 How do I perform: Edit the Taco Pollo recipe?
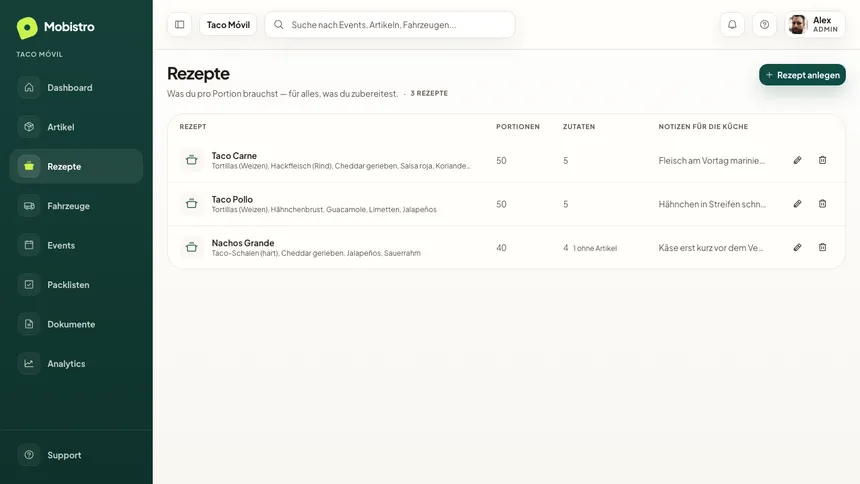[x=797, y=204]
